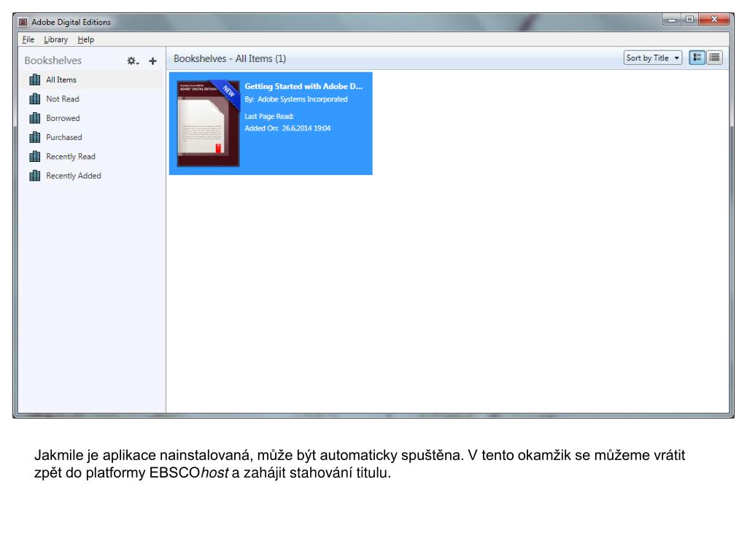
Task: Click the Adobe Systems Incorporated author text
Action: 303,99
